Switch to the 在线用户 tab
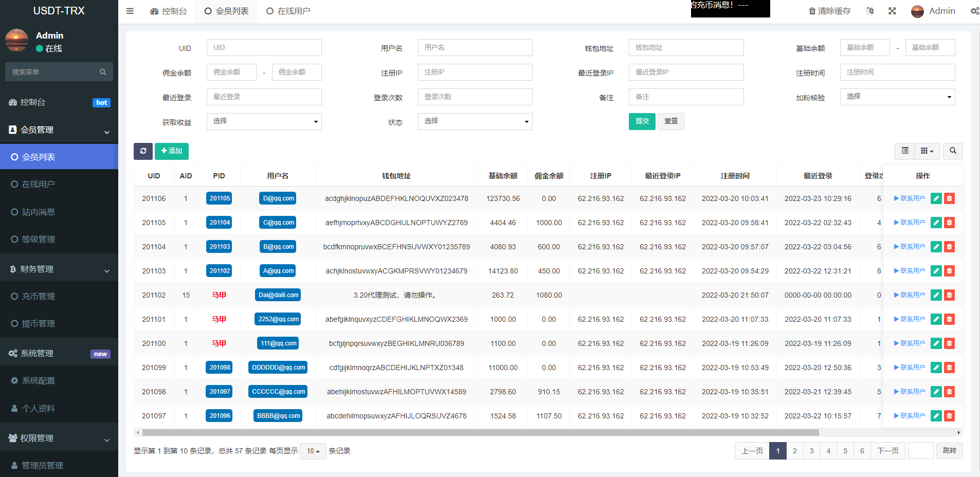The image size is (980, 477). pos(288,11)
